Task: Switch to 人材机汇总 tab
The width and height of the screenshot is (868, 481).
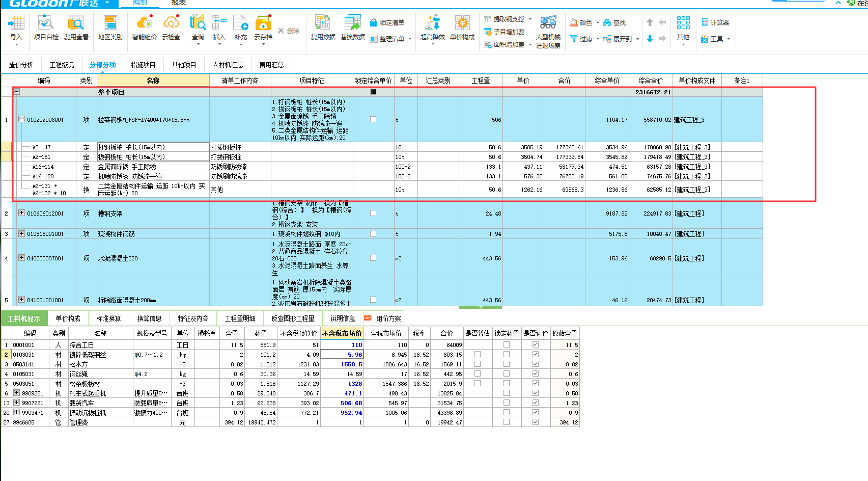Action: point(228,65)
